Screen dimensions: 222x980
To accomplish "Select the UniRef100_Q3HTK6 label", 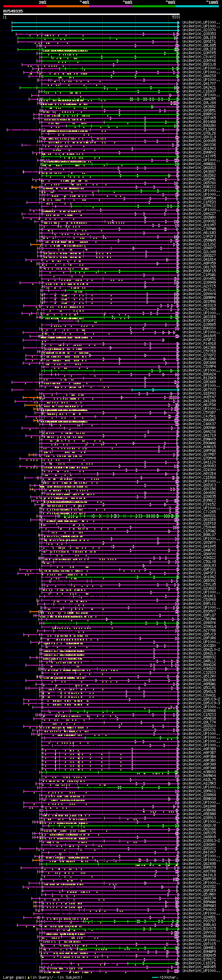I will 199,60.
